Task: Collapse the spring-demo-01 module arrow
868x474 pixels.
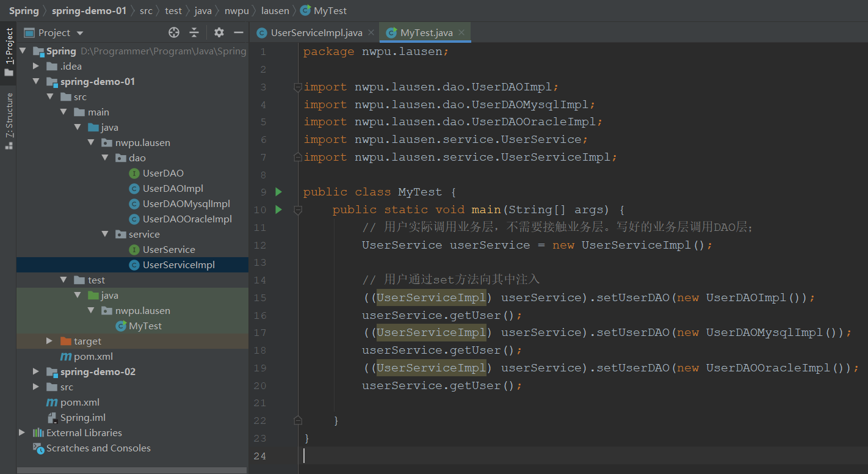Action: point(36,81)
